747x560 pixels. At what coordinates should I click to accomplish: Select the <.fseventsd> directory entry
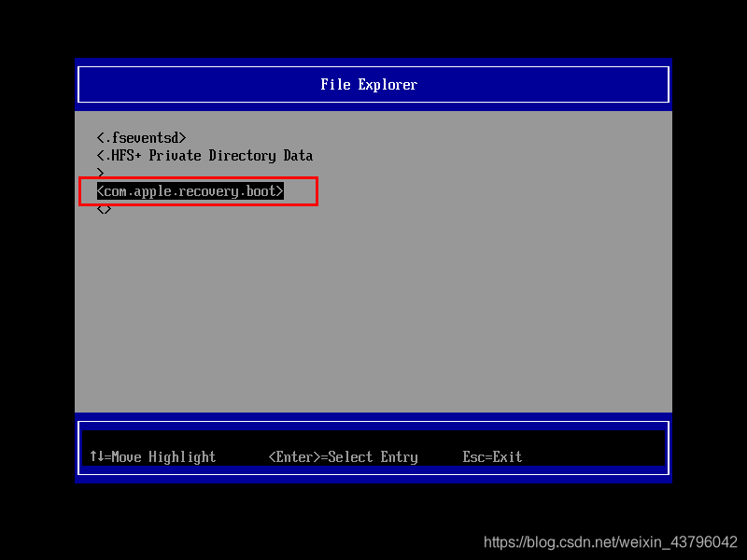click(141, 138)
